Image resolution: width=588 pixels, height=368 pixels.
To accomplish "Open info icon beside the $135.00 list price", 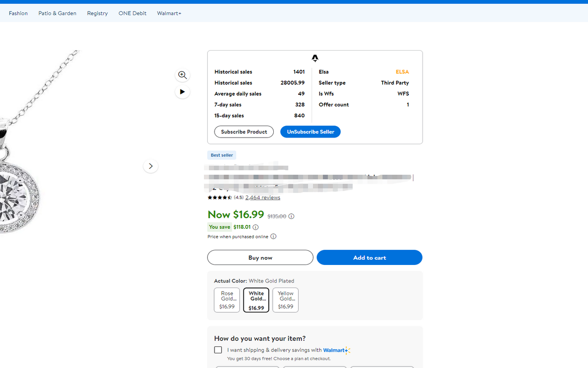I will point(291,216).
